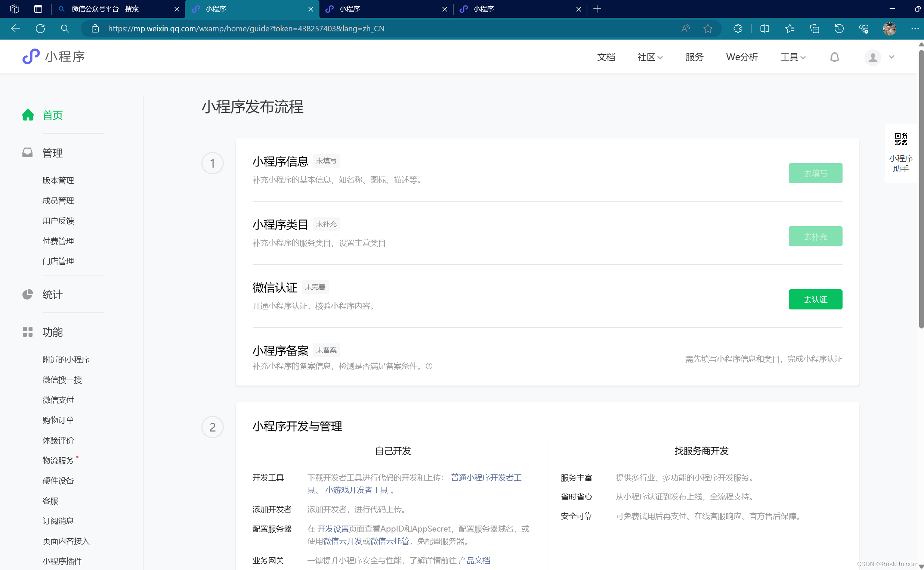The height and width of the screenshot is (570, 924).
Task: Expand the 社区 dropdown menu
Action: tap(650, 57)
